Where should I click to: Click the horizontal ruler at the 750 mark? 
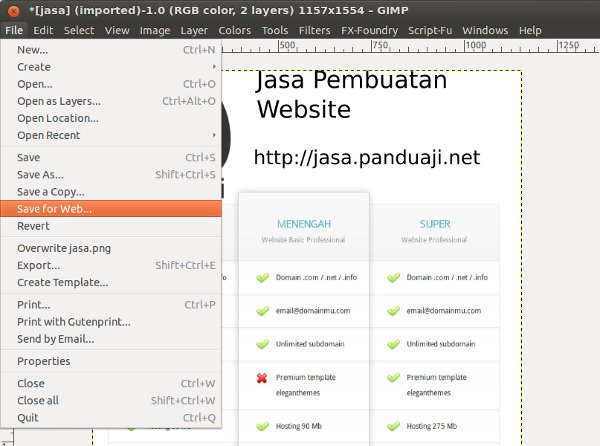pos(381,45)
